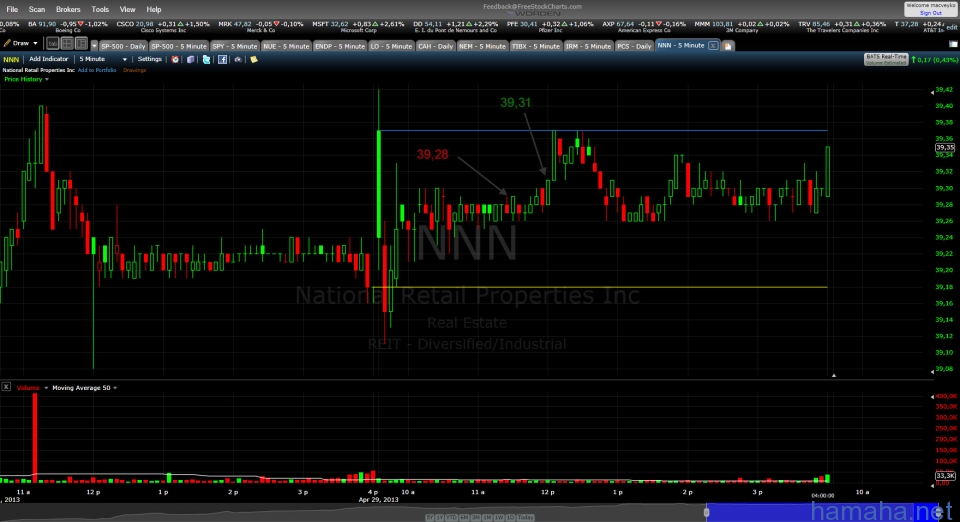Click the Add Indicator button
960x522 pixels.
click(48, 59)
